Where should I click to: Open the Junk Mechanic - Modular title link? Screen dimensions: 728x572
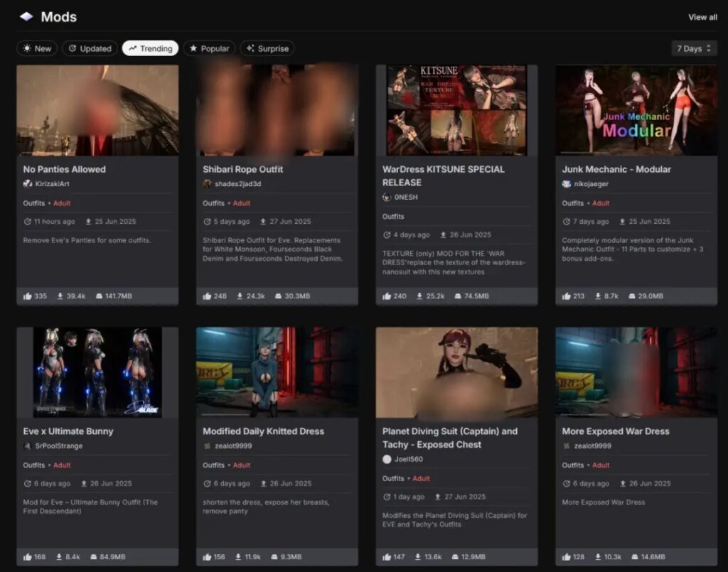[x=616, y=169]
